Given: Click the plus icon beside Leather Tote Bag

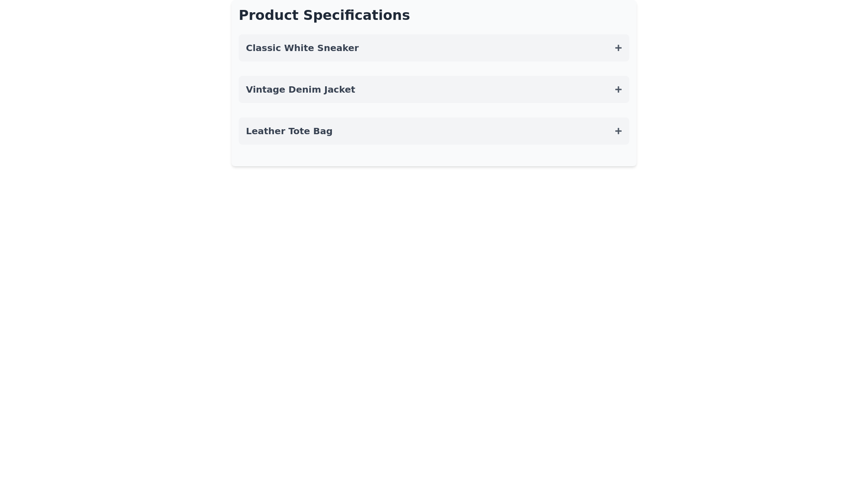Looking at the screenshot, I should coord(618,131).
